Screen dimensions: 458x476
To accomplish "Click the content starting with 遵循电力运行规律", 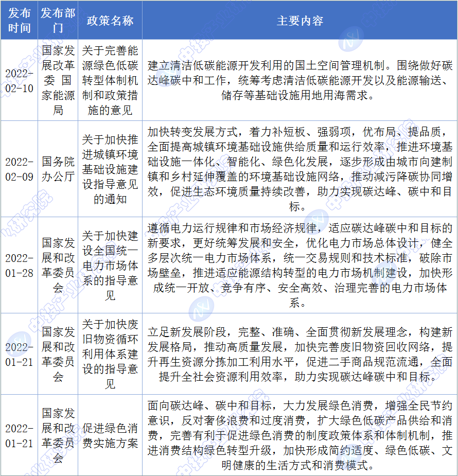I will (x=300, y=265).
